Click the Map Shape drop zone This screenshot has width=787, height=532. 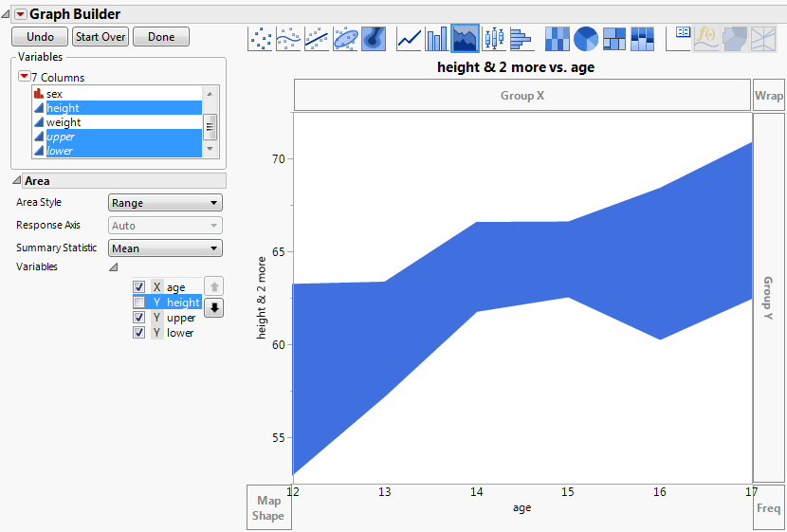[x=268, y=507]
